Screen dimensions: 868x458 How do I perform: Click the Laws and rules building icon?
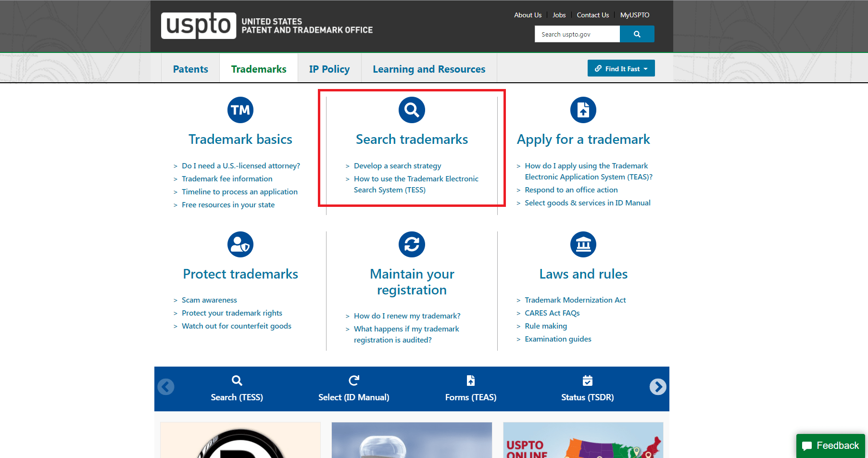583,244
